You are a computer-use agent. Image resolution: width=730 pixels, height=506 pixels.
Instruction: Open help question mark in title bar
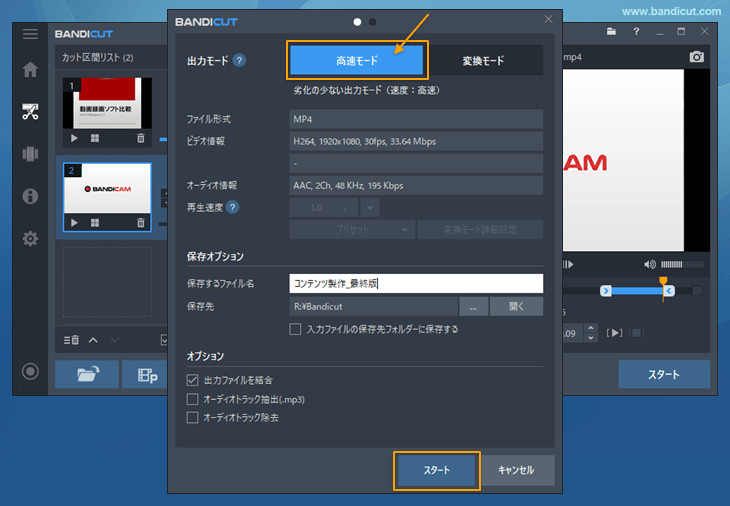click(x=636, y=32)
